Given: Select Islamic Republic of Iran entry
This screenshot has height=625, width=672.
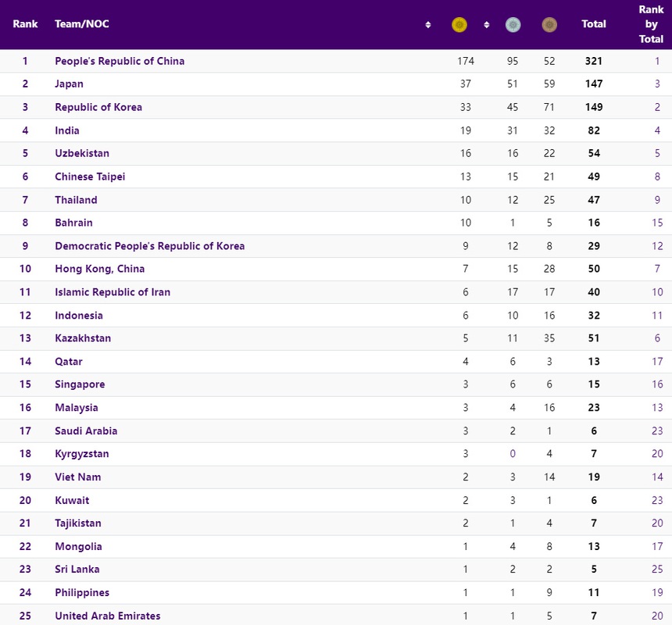Looking at the screenshot, I should click(x=113, y=292).
